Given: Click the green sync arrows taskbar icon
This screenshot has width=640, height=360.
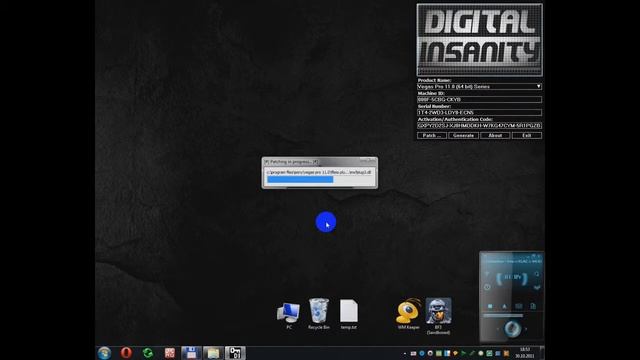Looking at the screenshot, I should [x=148, y=353].
